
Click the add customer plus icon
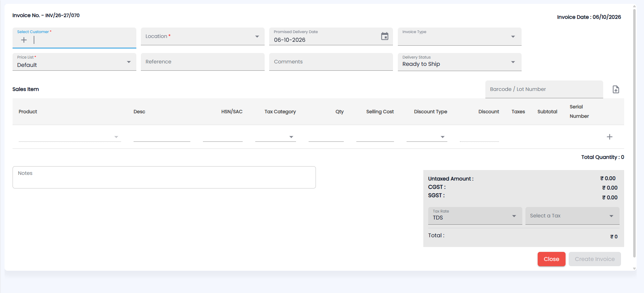tap(24, 40)
